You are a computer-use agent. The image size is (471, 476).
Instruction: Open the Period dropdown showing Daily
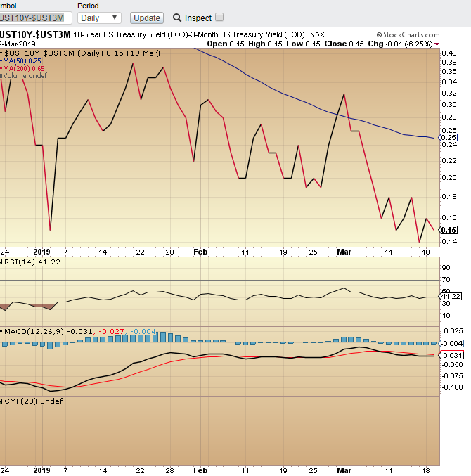click(x=99, y=18)
